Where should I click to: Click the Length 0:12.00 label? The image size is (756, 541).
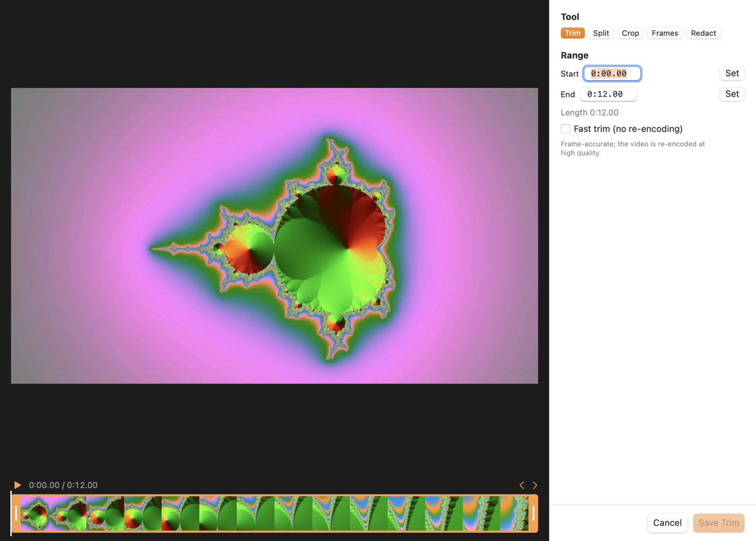pos(590,112)
